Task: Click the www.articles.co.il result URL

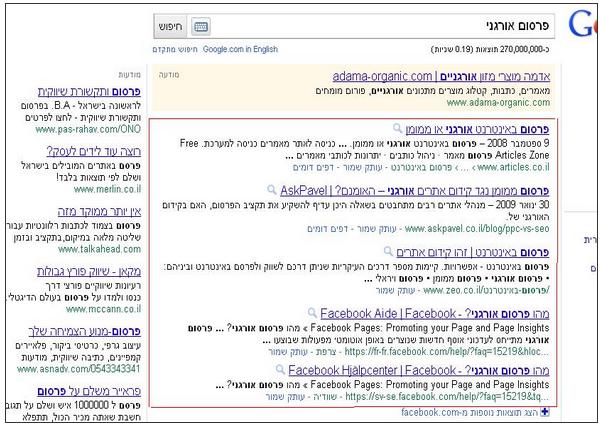Action: (514, 167)
